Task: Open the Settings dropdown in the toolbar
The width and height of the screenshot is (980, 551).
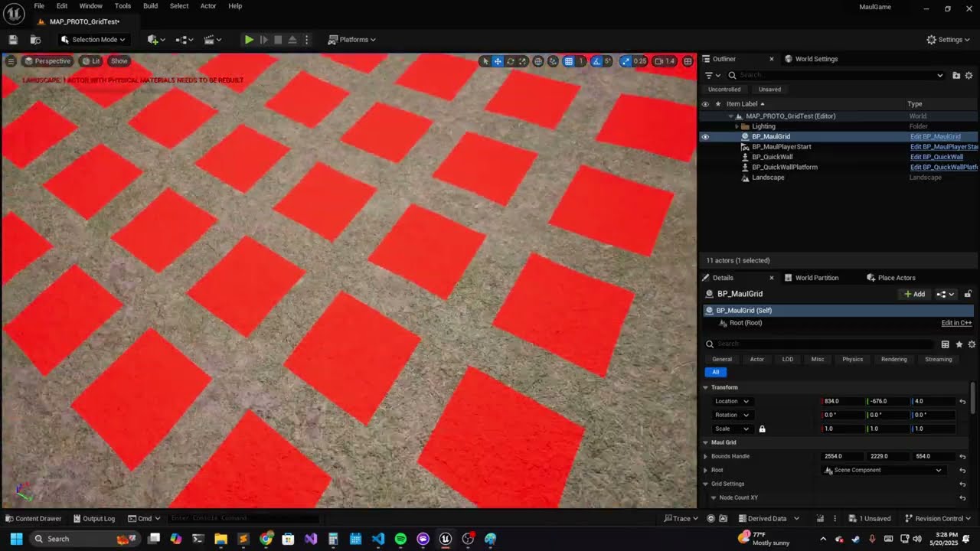Action: pyautogui.click(x=948, y=39)
